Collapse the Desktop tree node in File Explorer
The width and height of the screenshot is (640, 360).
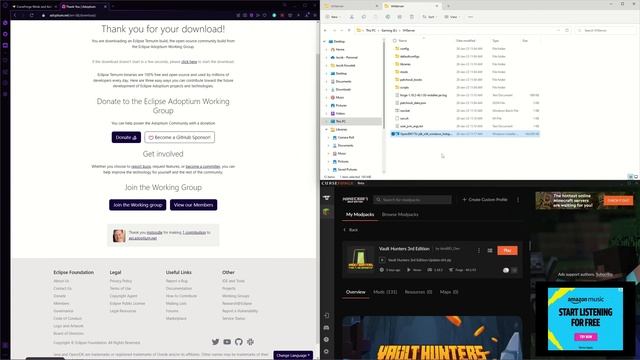[x=325, y=42]
